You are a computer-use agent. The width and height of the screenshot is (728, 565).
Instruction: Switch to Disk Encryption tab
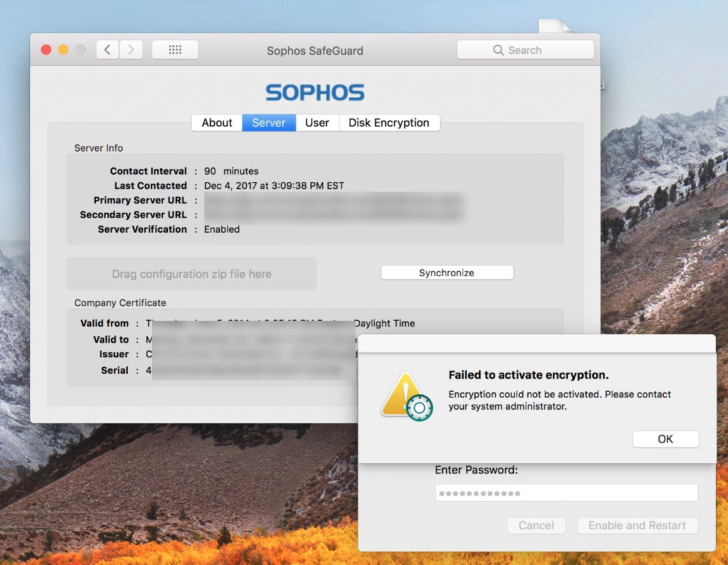(x=389, y=123)
